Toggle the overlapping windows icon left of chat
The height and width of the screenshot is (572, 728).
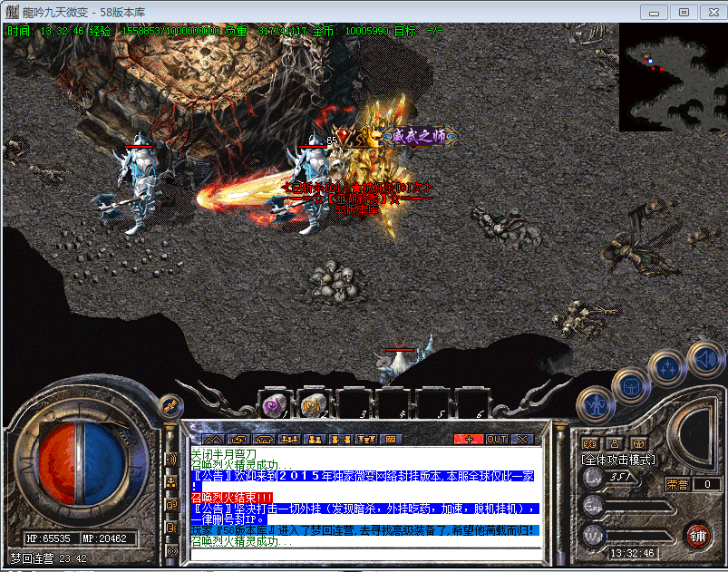(171, 505)
